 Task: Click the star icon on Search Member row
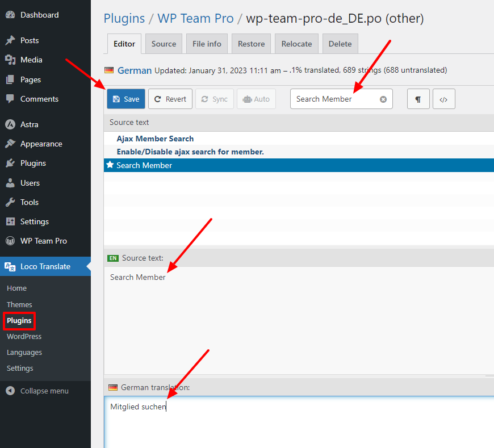point(110,165)
